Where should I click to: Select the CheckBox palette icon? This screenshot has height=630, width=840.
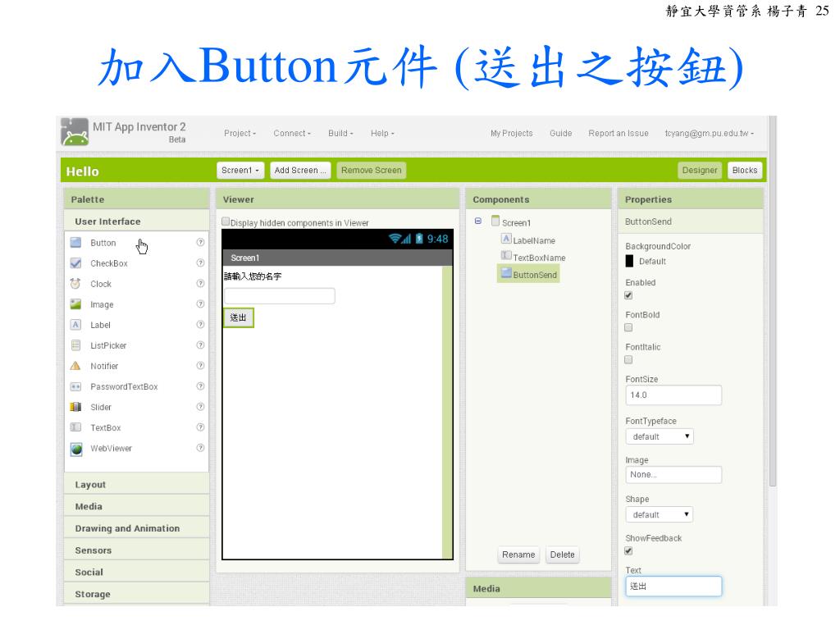coord(76,263)
